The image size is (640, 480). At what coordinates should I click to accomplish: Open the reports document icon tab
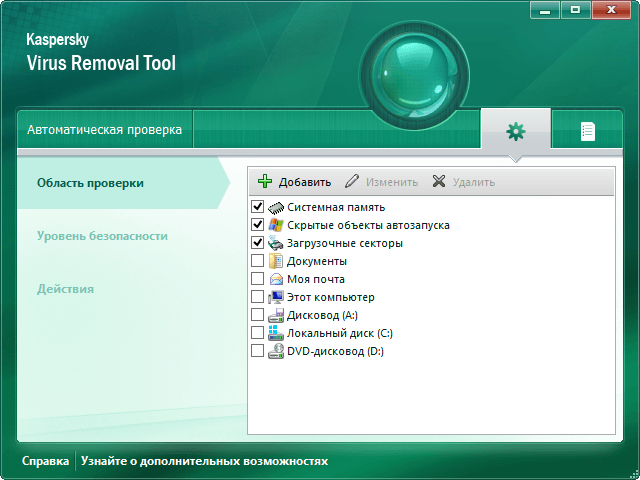point(587,131)
